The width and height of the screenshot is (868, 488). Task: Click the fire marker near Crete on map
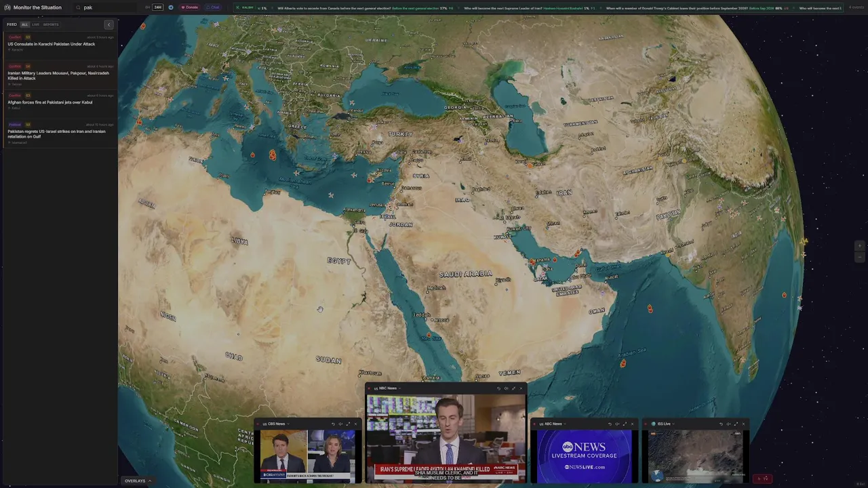(272, 155)
